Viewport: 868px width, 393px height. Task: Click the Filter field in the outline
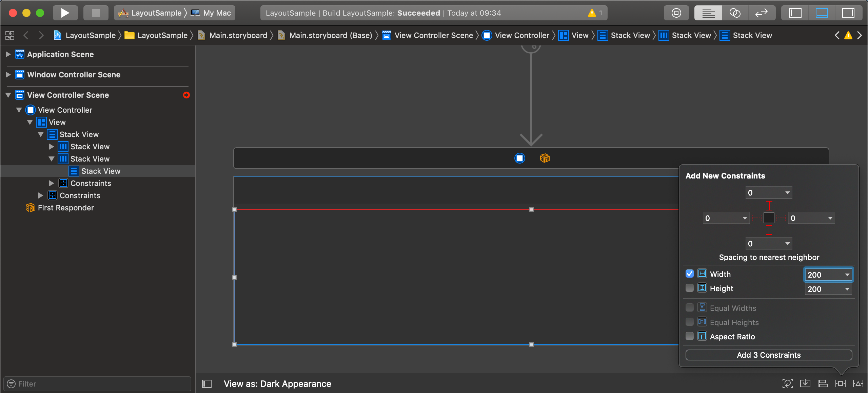click(97, 383)
